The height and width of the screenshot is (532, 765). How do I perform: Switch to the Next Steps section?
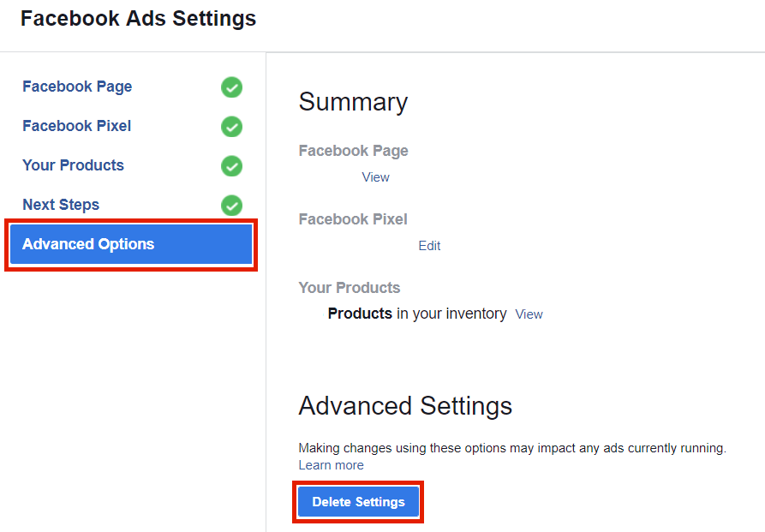[61, 205]
